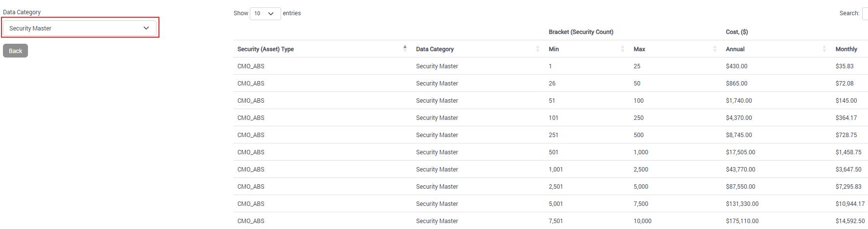Sort table by Monthly column header
Viewport: 868px width, 229px height.
[x=846, y=49]
